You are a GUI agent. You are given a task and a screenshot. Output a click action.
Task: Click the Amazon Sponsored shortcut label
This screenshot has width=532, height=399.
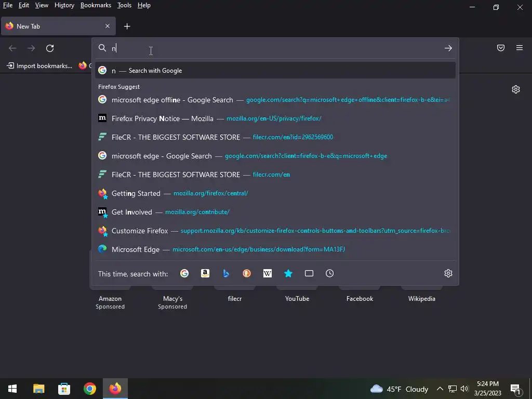(110, 302)
